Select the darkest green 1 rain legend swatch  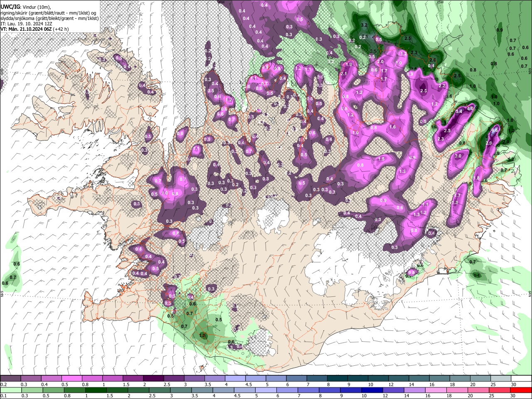(96, 390)
